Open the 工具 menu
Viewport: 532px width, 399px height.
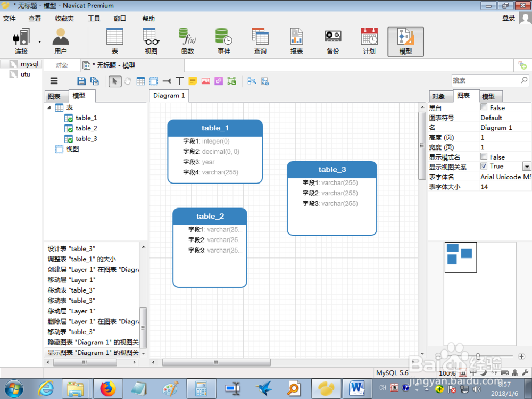pos(94,18)
